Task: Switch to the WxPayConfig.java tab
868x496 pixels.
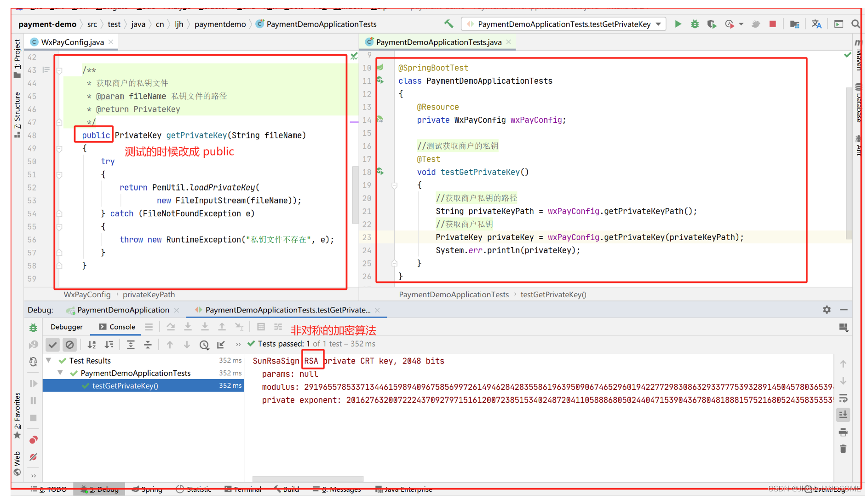Action: click(72, 42)
